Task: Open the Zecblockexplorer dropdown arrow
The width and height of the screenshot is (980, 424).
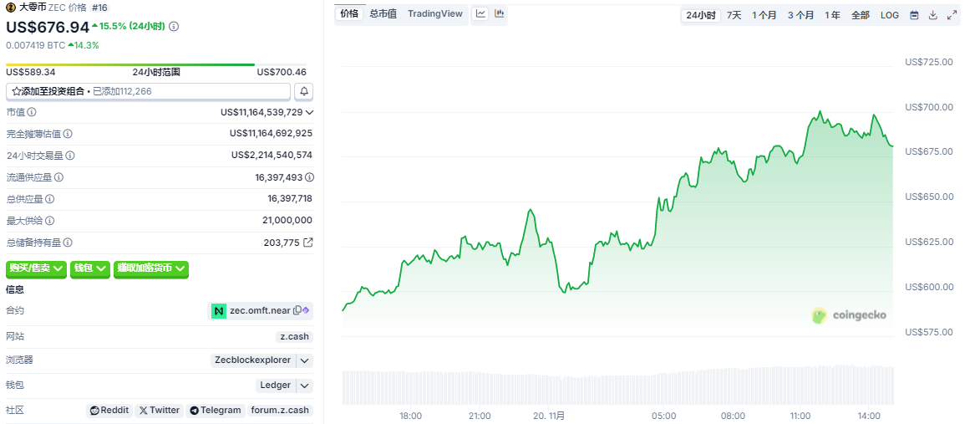Action: pyautogui.click(x=305, y=360)
